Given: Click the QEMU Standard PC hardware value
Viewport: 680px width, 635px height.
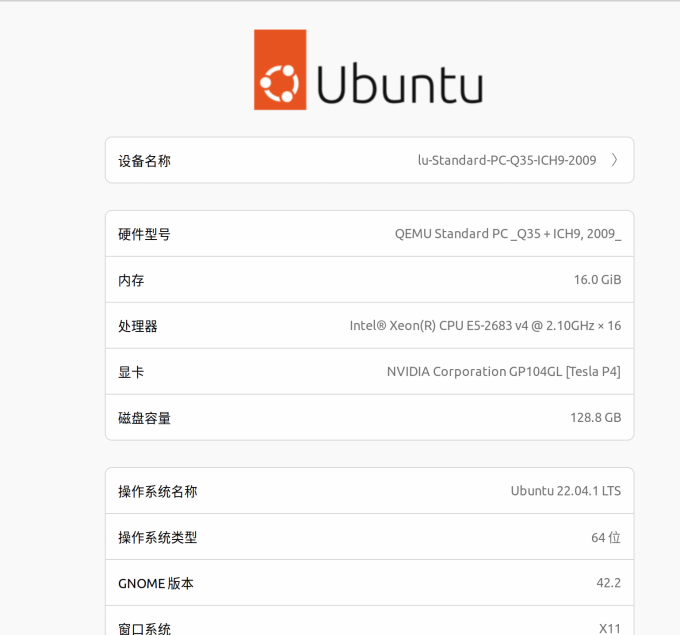Looking at the screenshot, I should point(508,234).
